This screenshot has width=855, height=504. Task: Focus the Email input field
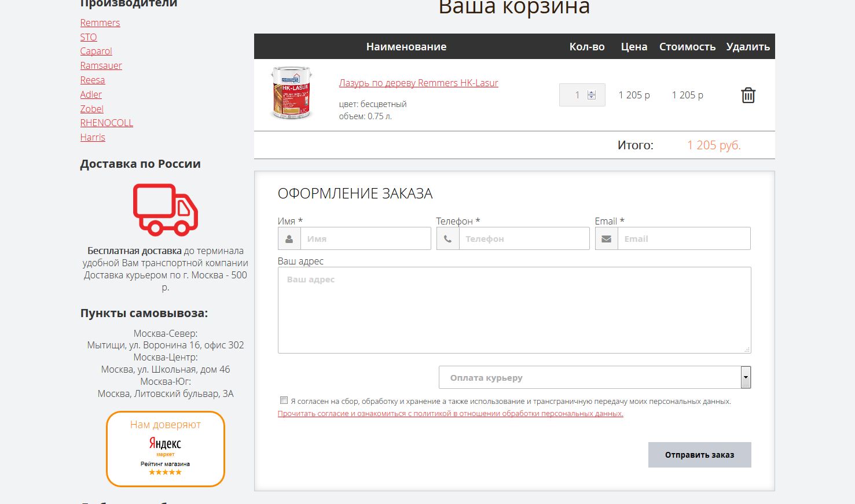coord(684,238)
